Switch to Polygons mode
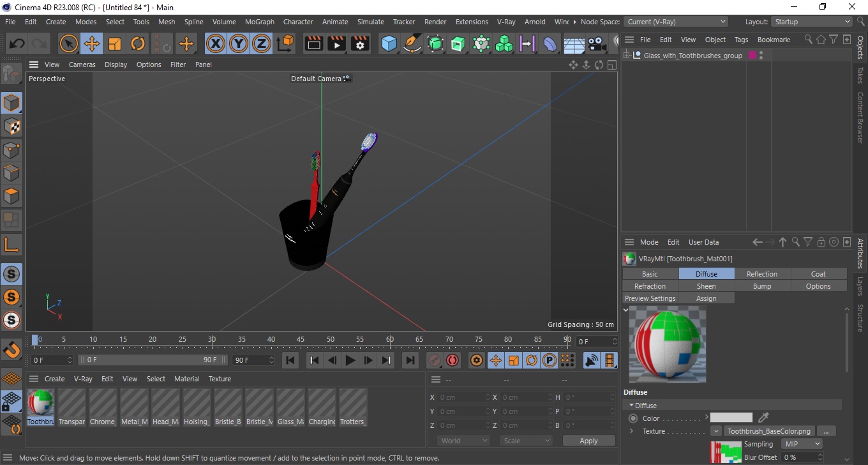 click(x=11, y=195)
